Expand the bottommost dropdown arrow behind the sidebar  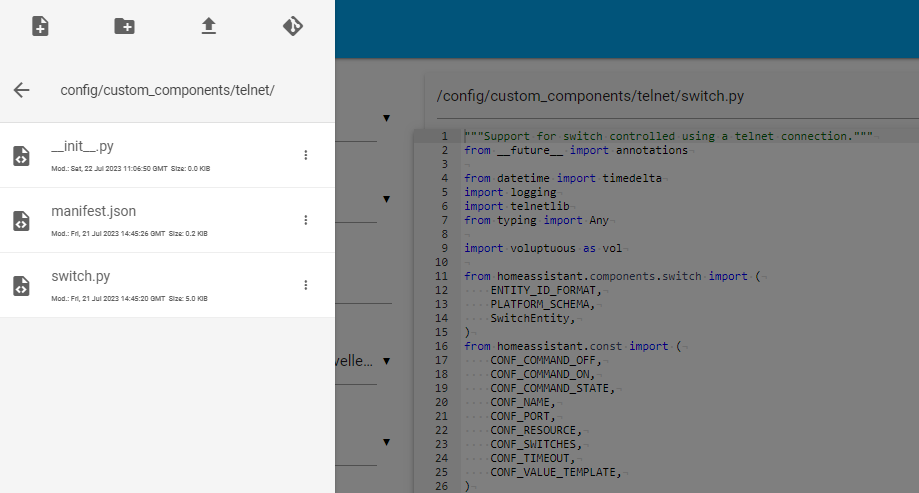386,442
